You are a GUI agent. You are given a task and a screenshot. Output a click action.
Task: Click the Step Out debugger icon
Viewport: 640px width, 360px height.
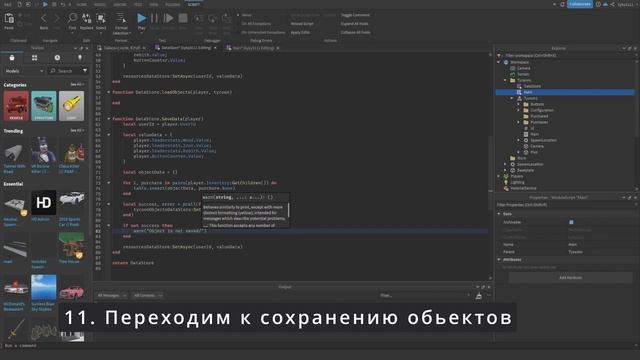[x=227, y=19]
